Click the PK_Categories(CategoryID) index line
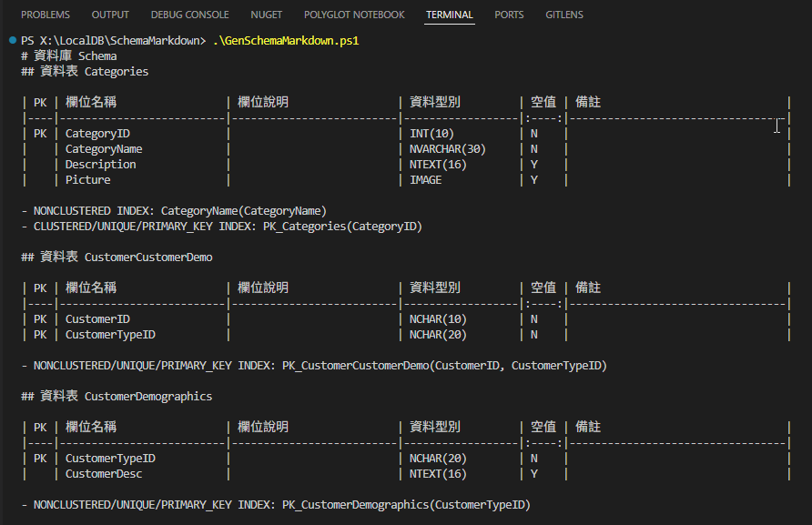Image resolution: width=812 pixels, height=525 pixels. point(352,227)
